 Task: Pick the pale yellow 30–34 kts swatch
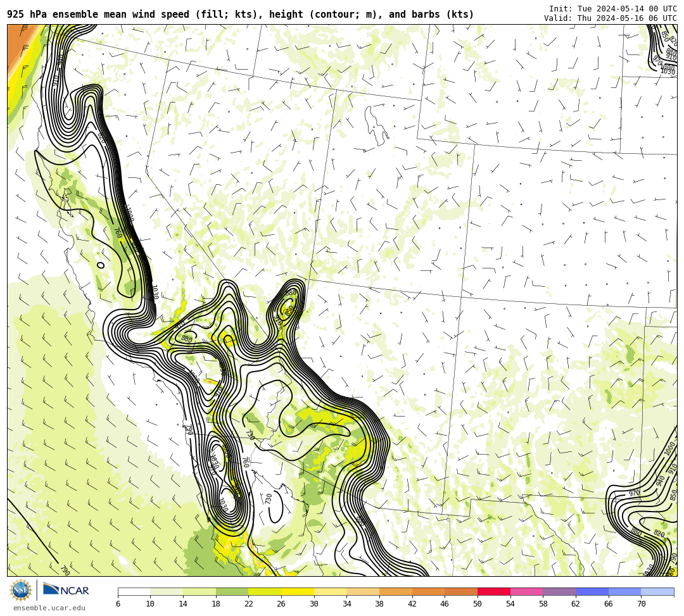tap(330, 591)
